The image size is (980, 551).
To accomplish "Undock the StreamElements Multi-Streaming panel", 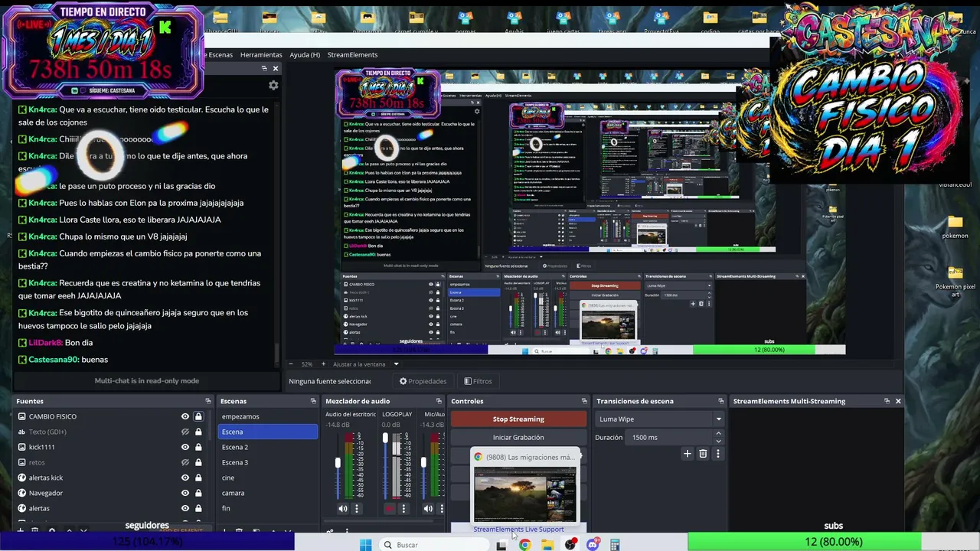I will 887,401.
